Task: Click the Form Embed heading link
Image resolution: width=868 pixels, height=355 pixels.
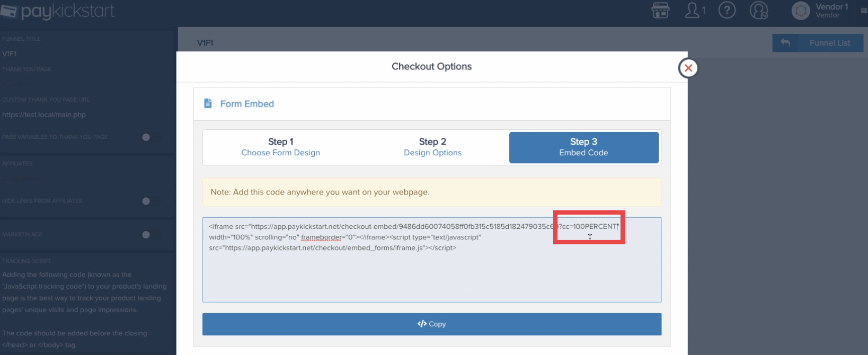Action: coord(247,104)
